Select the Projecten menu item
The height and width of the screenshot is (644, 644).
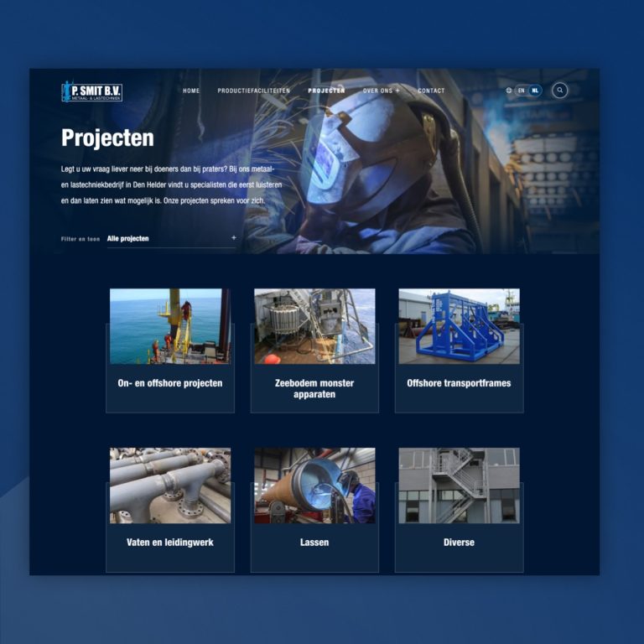326,91
